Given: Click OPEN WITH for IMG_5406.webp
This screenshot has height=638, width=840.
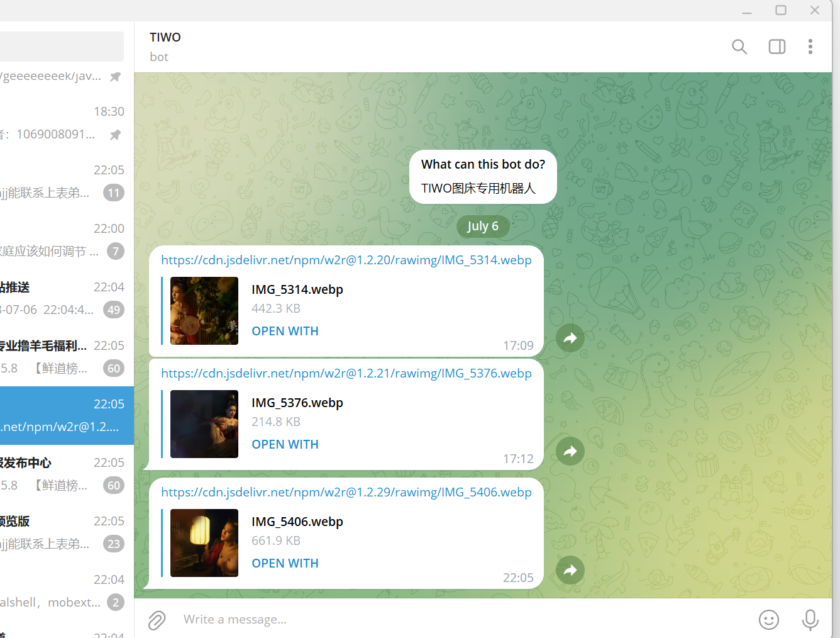Looking at the screenshot, I should point(285,563).
